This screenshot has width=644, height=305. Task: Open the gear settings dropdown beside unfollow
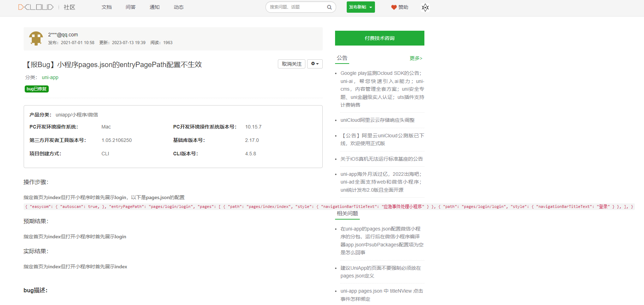coord(315,64)
